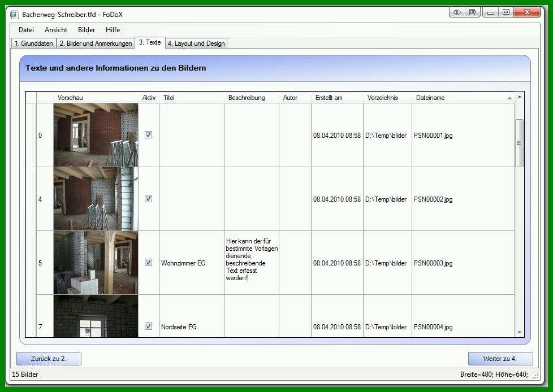The width and height of the screenshot is (553, 392).
Task: Click the empty Titel cell of PSN00002.jpg
Action: [x=192, y=199]
